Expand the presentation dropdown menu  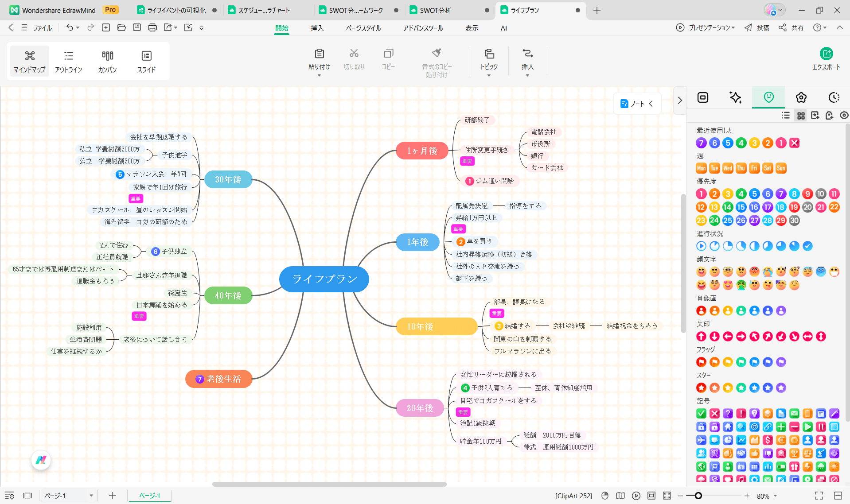(733, 28)
